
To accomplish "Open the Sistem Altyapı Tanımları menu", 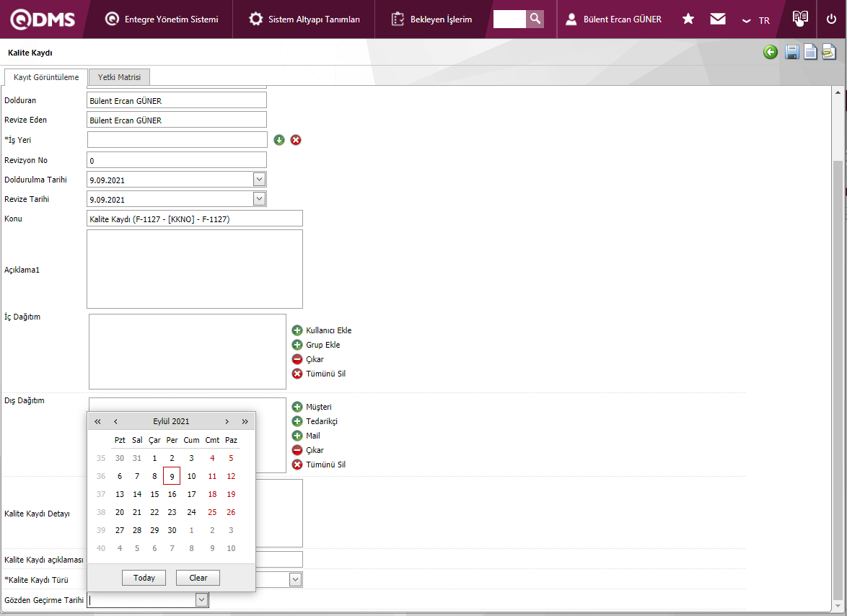I will click(x=304, y=19).
